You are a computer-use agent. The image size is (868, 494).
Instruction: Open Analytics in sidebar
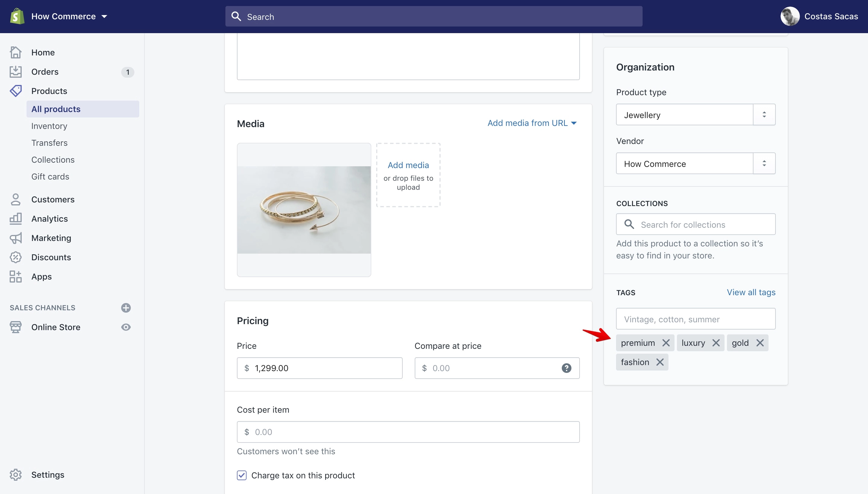[x=49, y=219]
